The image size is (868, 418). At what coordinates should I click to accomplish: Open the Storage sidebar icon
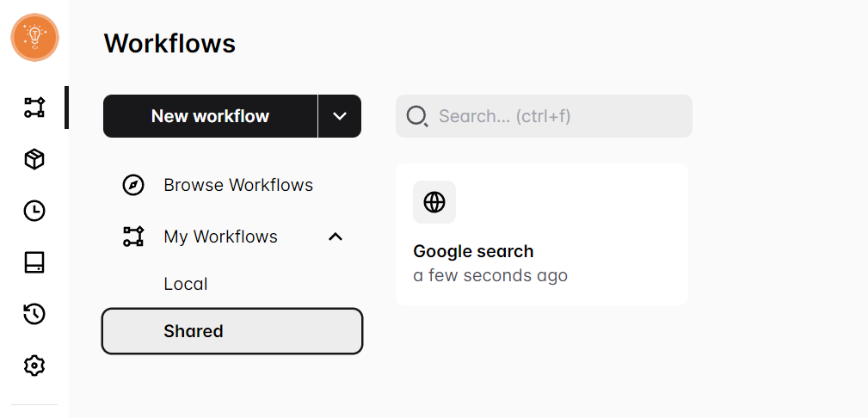point(34,262)
